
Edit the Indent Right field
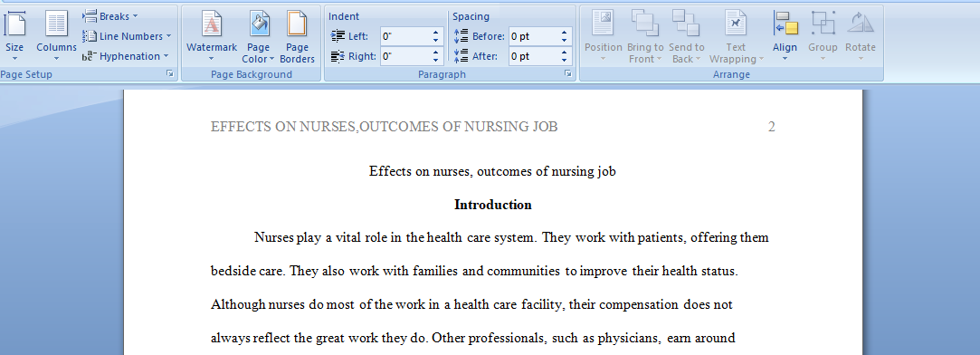pos(404,56)
